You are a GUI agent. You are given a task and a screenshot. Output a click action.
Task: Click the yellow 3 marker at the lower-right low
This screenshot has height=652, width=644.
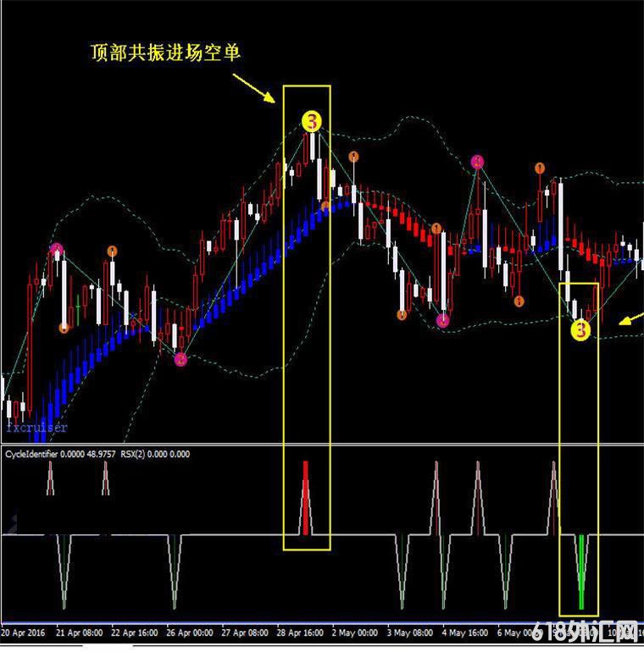point(580,330)
